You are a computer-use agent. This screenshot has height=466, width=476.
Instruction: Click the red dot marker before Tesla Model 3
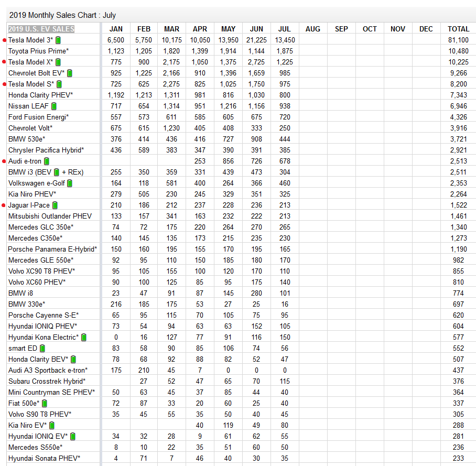tap(4, 40)
